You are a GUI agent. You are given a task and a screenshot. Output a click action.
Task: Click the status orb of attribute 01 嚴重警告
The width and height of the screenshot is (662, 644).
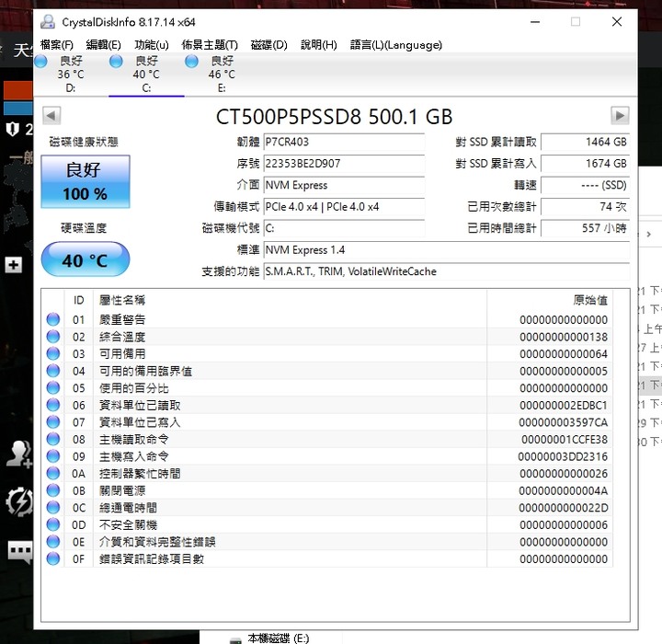coord(53,319)
